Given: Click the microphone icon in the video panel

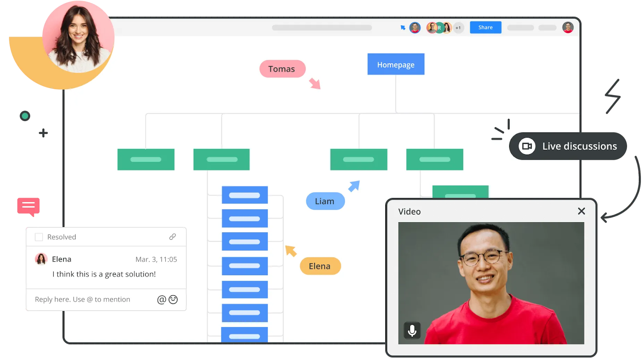Looking at the screenshot, I should coord(412,330).
